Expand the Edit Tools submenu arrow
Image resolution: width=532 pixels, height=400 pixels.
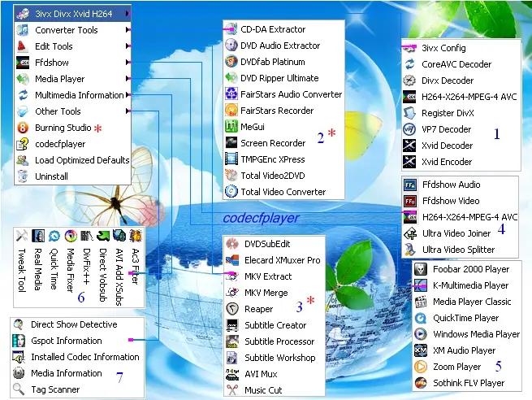(x=128, y=46)
